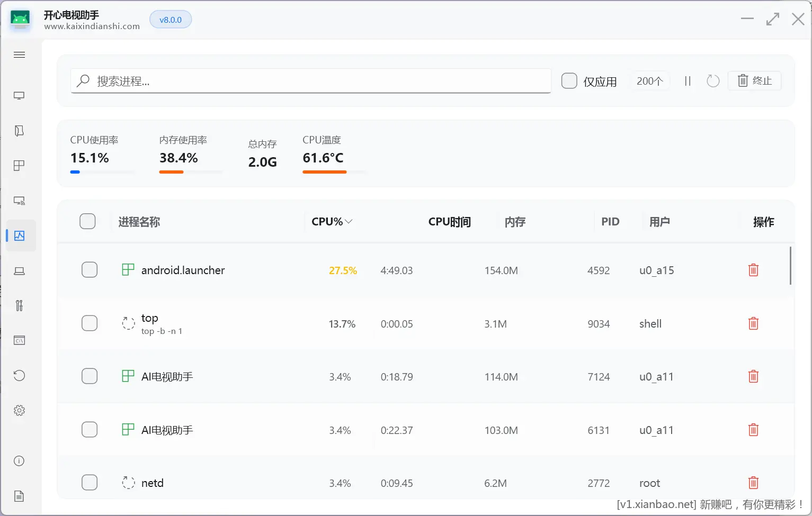
Task: Click the history/restore icon in sidebar
Action: (20, 375)
